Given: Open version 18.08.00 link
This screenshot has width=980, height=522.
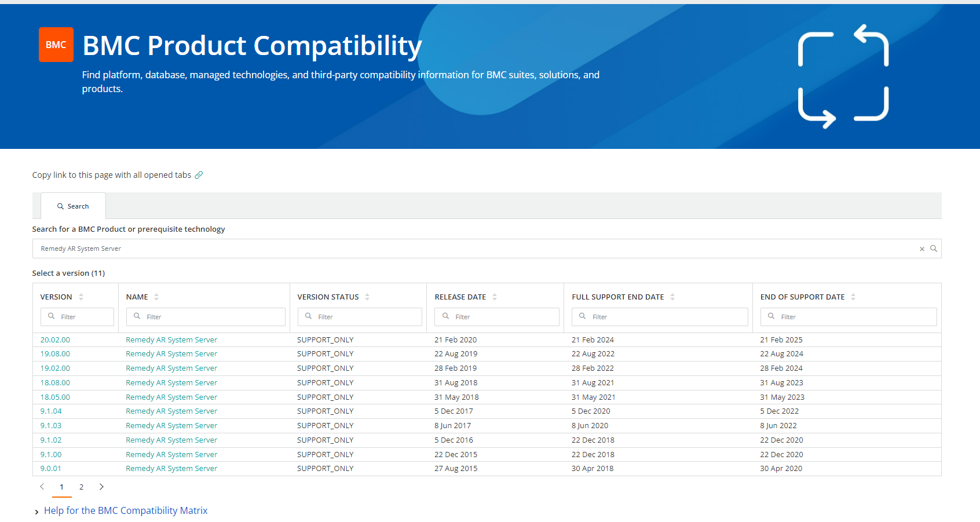Looking at the screenshot, I should coord(55,382).
